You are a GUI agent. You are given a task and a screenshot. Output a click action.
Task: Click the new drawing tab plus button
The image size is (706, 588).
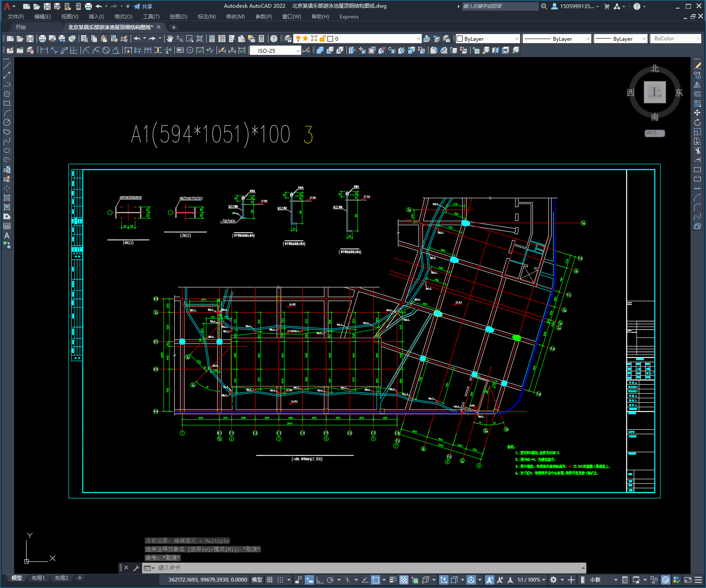[174, 27]
